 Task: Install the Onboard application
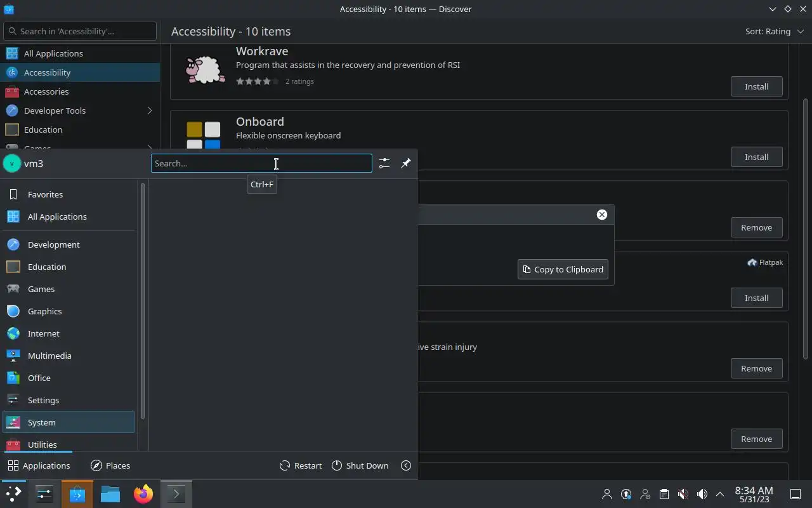[756, 157]
